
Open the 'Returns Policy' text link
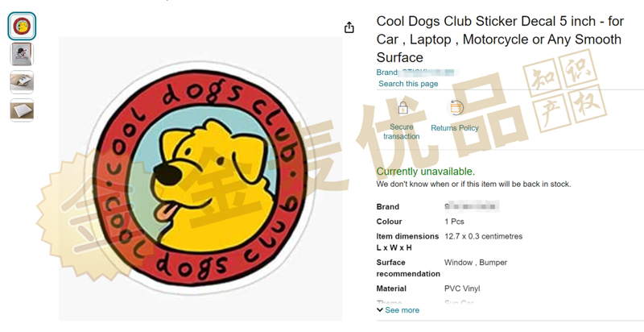pyautogui.click(x=455, y=128)
